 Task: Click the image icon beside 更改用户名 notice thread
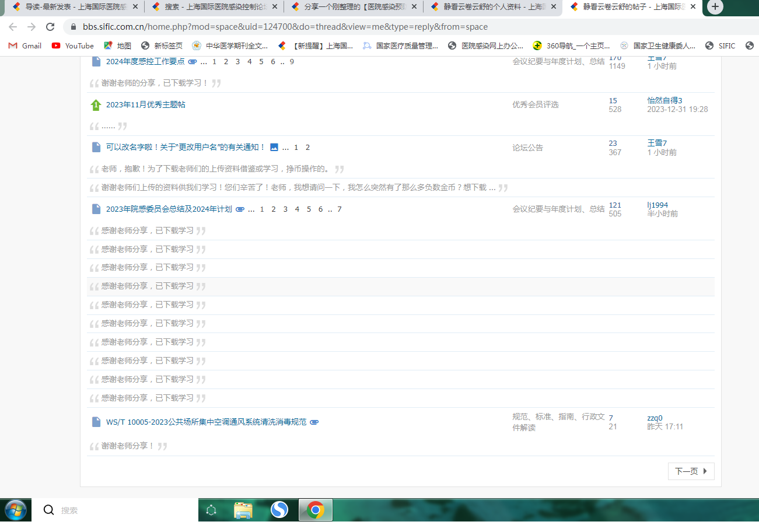tap(274, 147)
